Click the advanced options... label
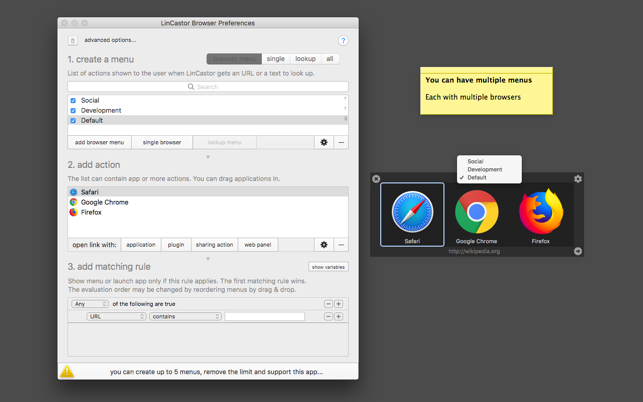This screenshot has width=643, height=402. (x=110, y=40)
